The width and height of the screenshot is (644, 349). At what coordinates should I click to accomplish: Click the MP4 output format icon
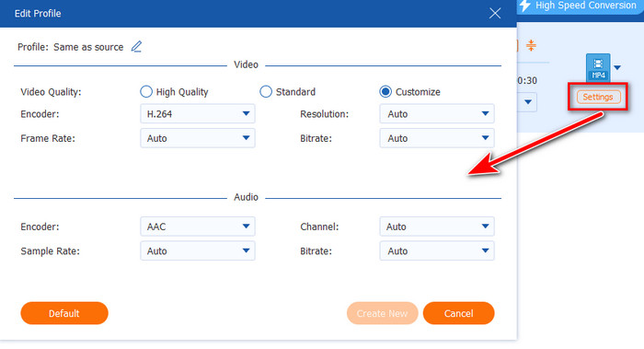pos(598,67)
